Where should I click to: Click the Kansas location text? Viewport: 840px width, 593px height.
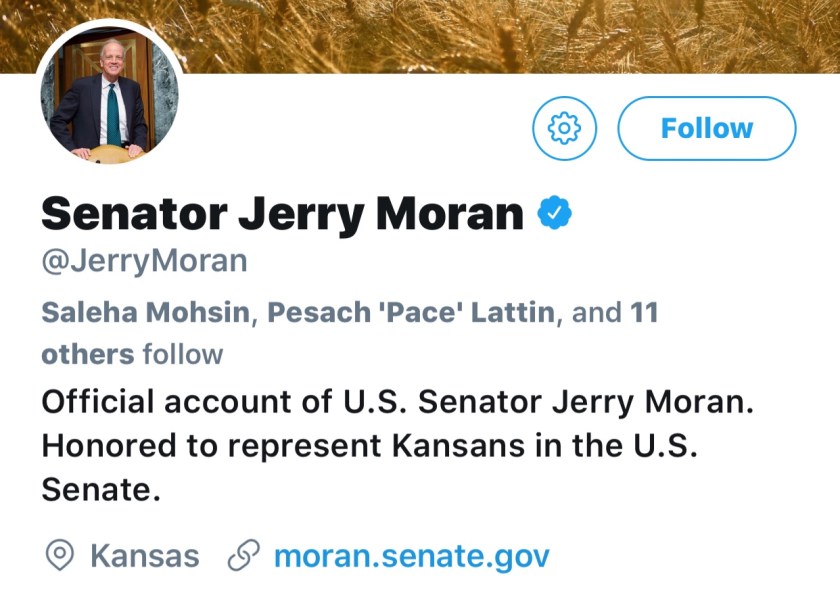[144, 555]
